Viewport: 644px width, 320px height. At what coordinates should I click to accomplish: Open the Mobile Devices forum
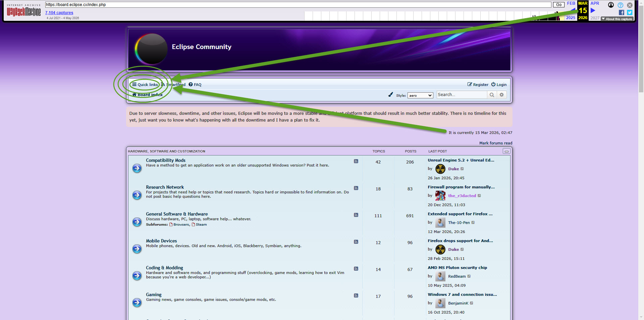coord(161,241)
